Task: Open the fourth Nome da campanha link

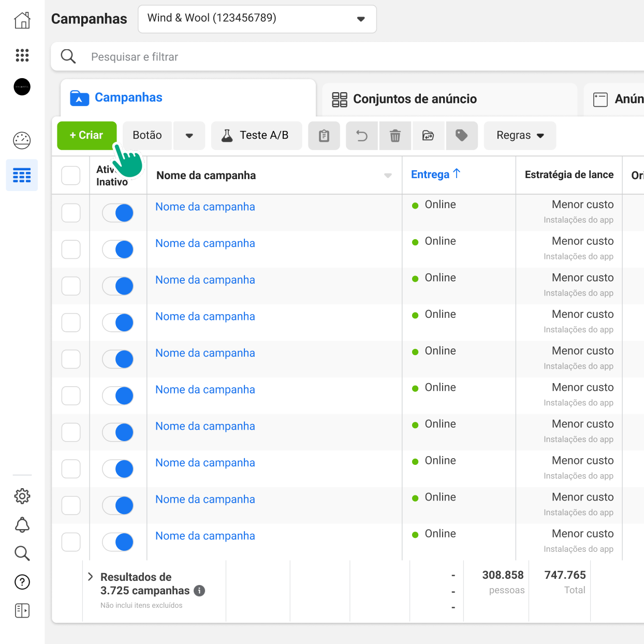Action: 205,316
